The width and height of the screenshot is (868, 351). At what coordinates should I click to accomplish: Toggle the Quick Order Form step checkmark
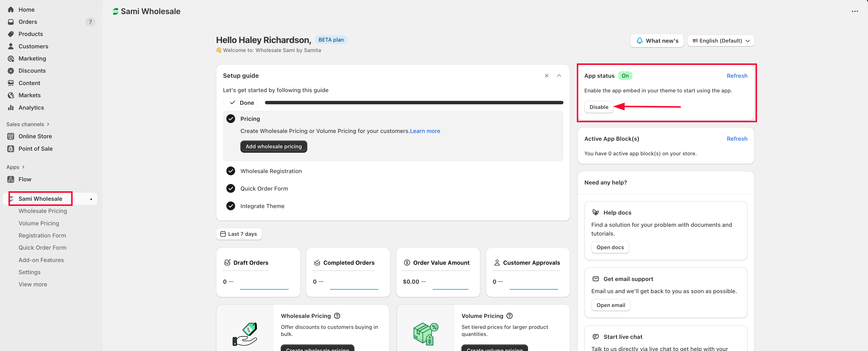[230, 188]
